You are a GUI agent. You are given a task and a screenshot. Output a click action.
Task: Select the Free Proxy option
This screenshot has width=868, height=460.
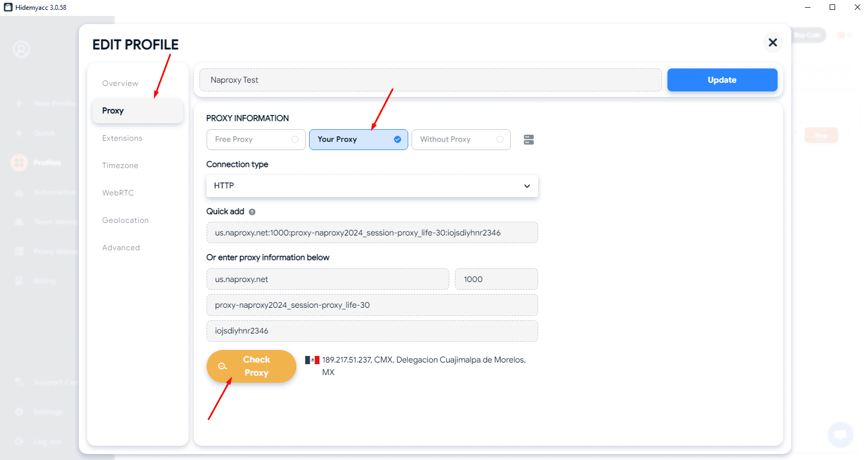[256, 140]
